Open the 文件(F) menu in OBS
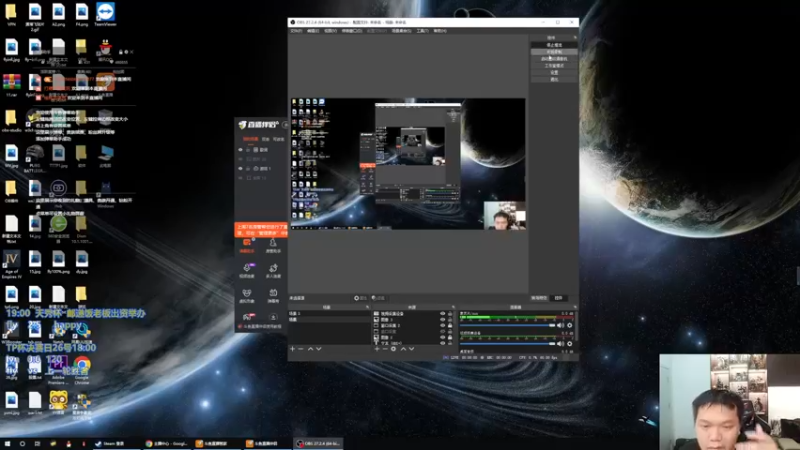800x450 pixels. (296, 31)
